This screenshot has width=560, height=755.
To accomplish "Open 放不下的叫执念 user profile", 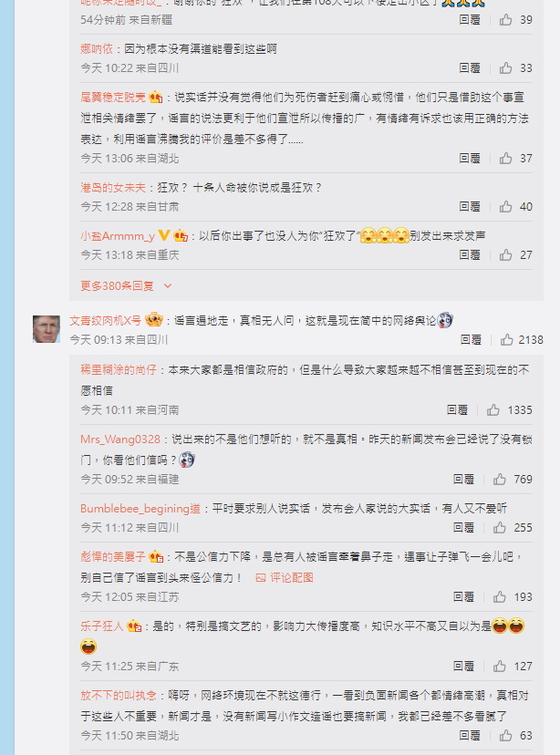I will click(119, 696).
